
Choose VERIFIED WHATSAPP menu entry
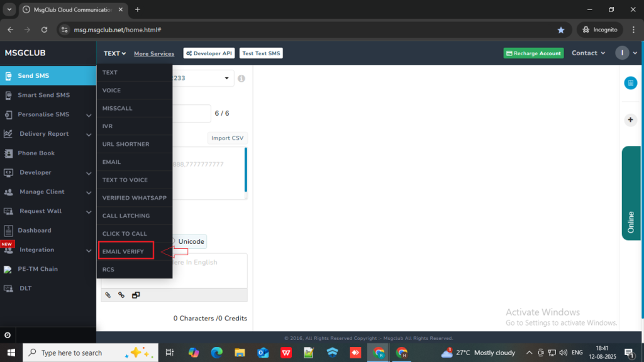click(x=135, y=198)
